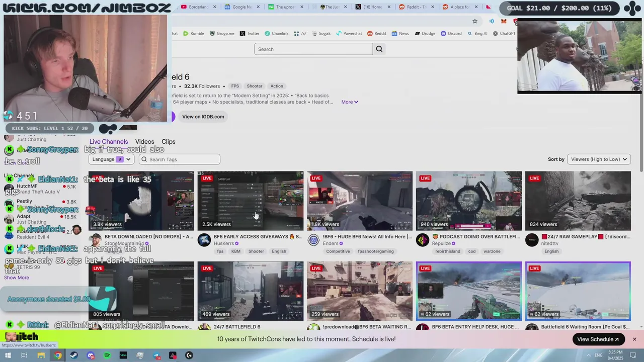Click the Competitive tag under Enders stream
Viewport: 644px width, 362px height.
coord(338,251)
